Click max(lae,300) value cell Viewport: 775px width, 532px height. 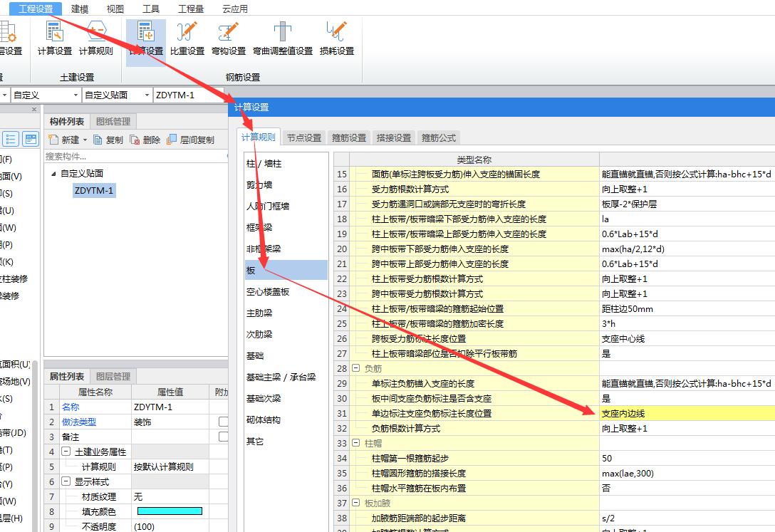click(x=687, y=473)
